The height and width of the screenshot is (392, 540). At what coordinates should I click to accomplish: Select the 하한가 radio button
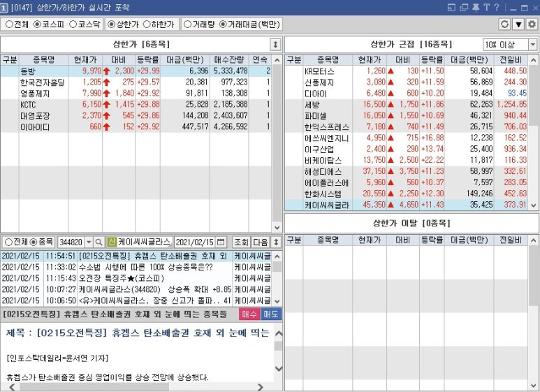[x=147, y=24]
